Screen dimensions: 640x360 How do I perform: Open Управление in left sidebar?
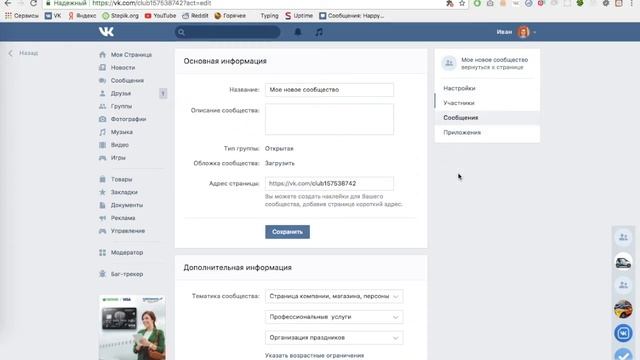coord(128,231)
